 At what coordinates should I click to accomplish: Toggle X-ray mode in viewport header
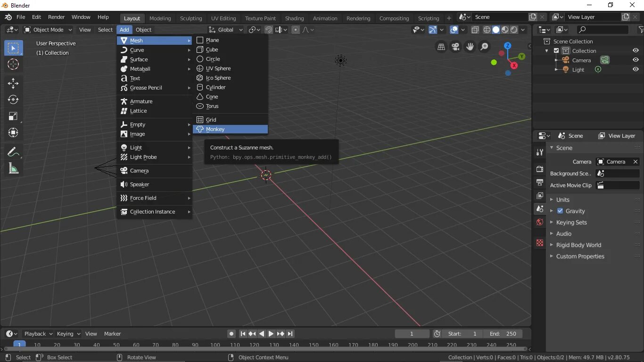pos(475,30)
